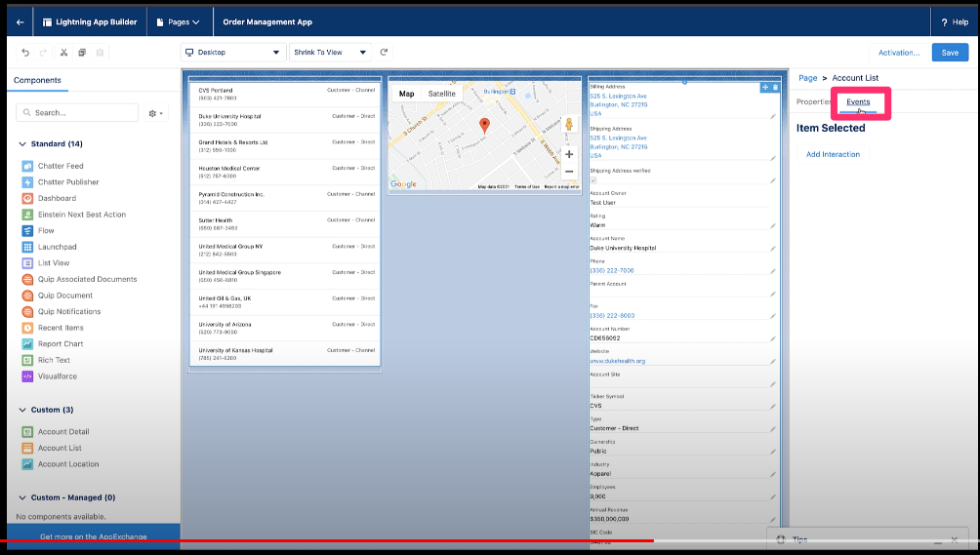Select the Visualforce component icon

click(27, 377)
